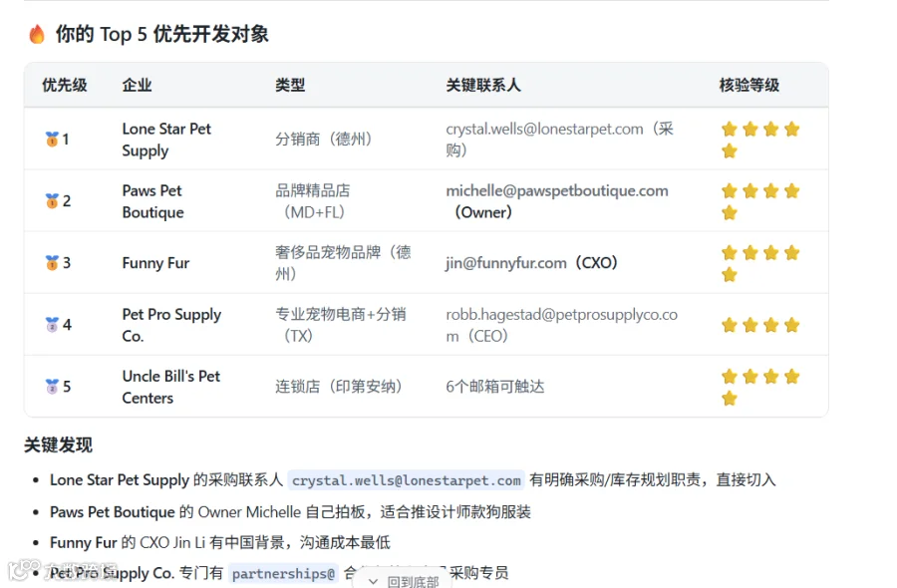Click the partnerships@ code chip

[283, 573]
